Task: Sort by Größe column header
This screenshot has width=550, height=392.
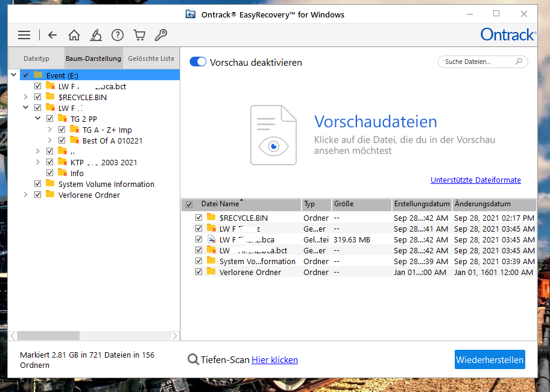Action: (361, 204)
